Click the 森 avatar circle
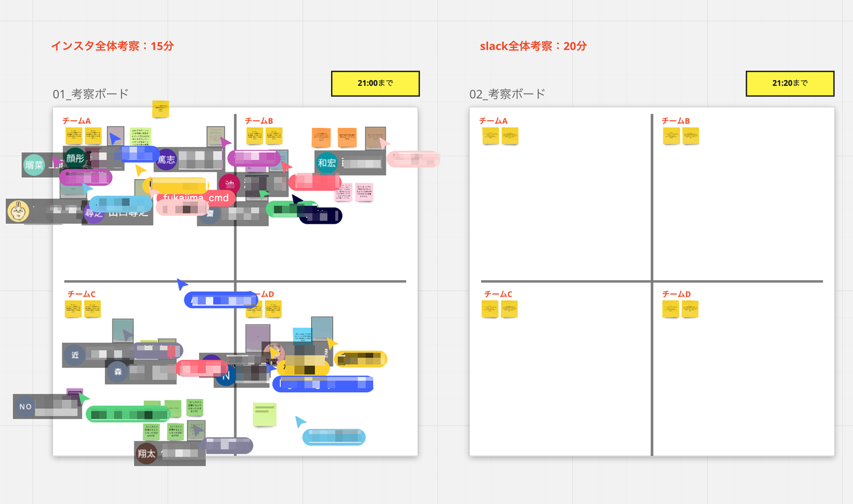Screen dimensions: 853x504 tap(118, 372)
